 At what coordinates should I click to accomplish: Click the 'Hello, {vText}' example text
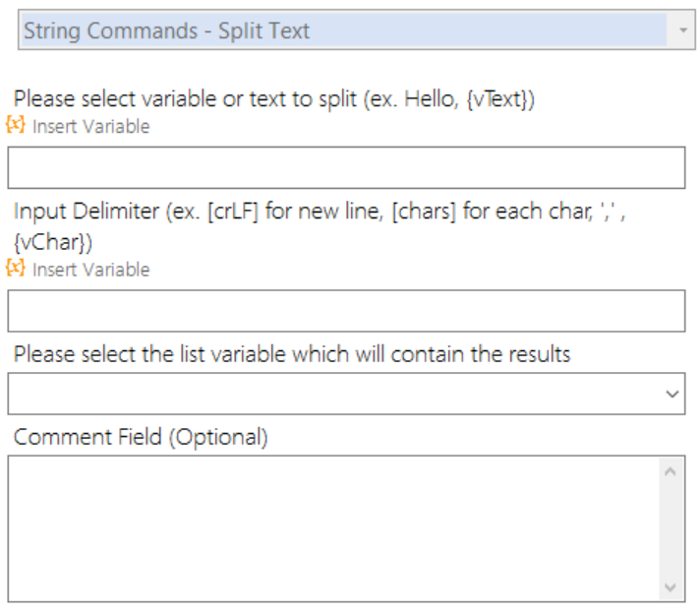click(466, 98)
